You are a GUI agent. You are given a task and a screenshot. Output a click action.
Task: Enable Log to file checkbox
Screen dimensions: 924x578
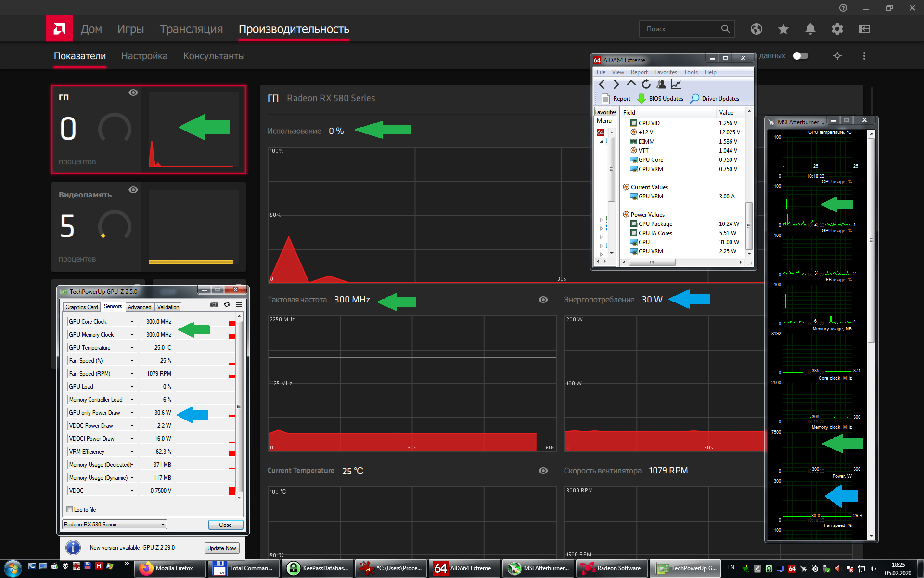click(x=70, y=510)
